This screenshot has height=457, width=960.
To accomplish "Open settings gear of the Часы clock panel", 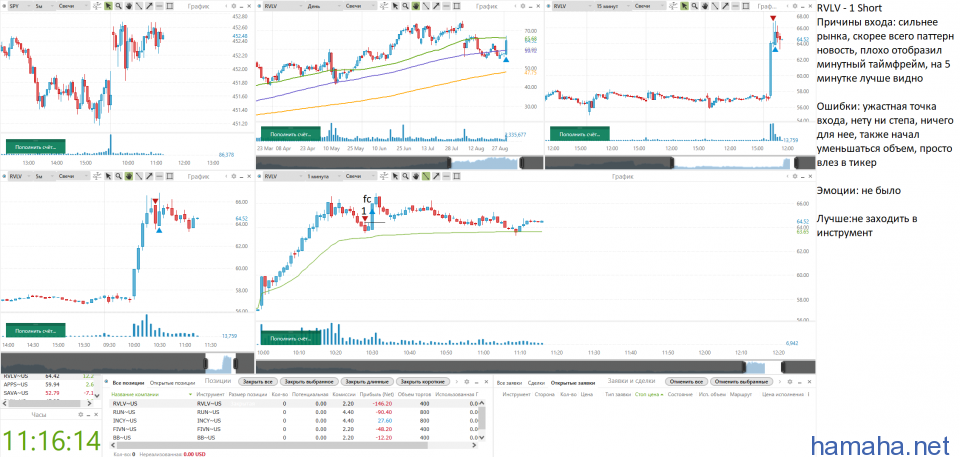I will coord(80,415).
